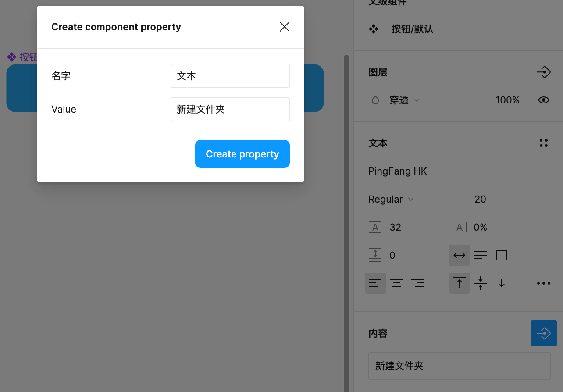
Task: Click the Value input field in dialog
Action: [x=230, y=109]
